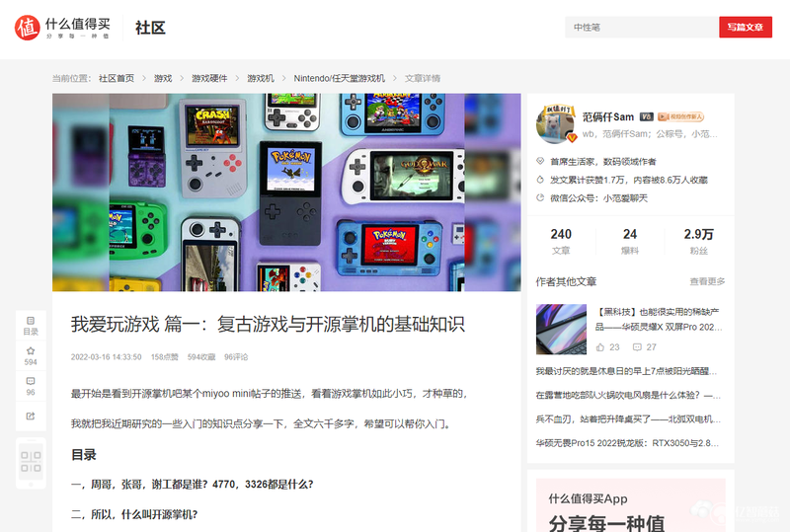790x532 pixels.
Task: Show the QR code phone icon
Action: tap(31, 463)
